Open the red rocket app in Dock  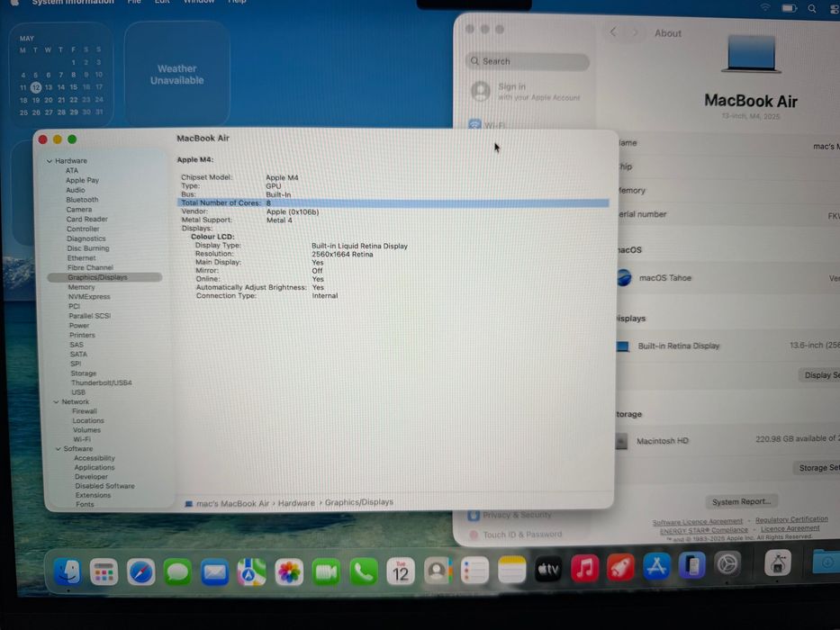[x=620, y=567]
